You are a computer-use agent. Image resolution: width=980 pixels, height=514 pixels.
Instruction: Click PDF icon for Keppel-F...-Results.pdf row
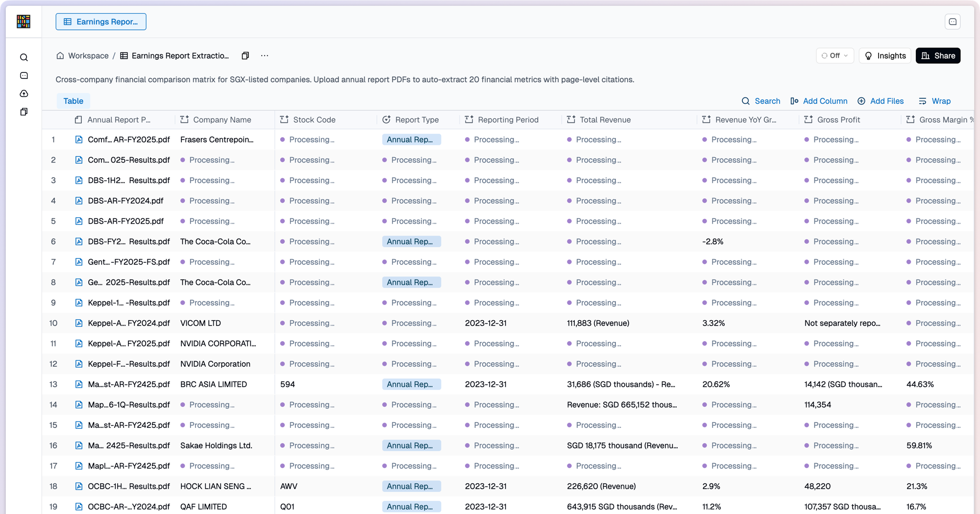click(78, 364)
